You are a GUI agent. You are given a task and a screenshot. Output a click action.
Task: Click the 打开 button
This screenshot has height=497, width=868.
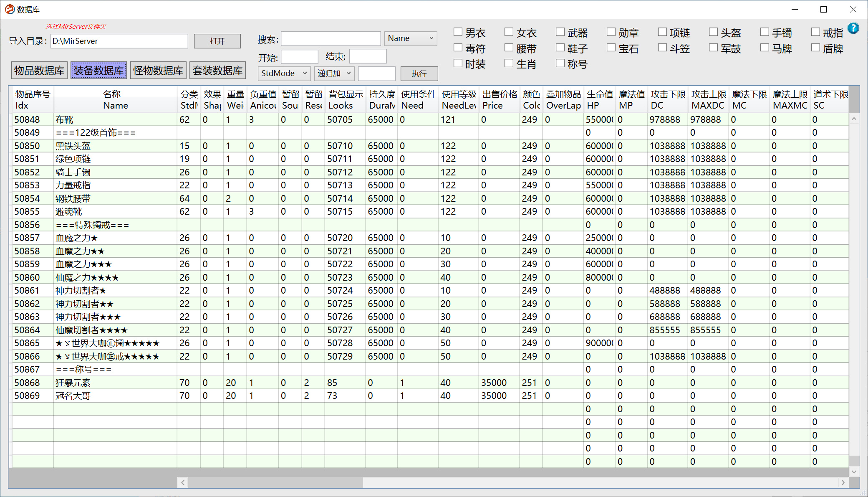pos(217,41)
